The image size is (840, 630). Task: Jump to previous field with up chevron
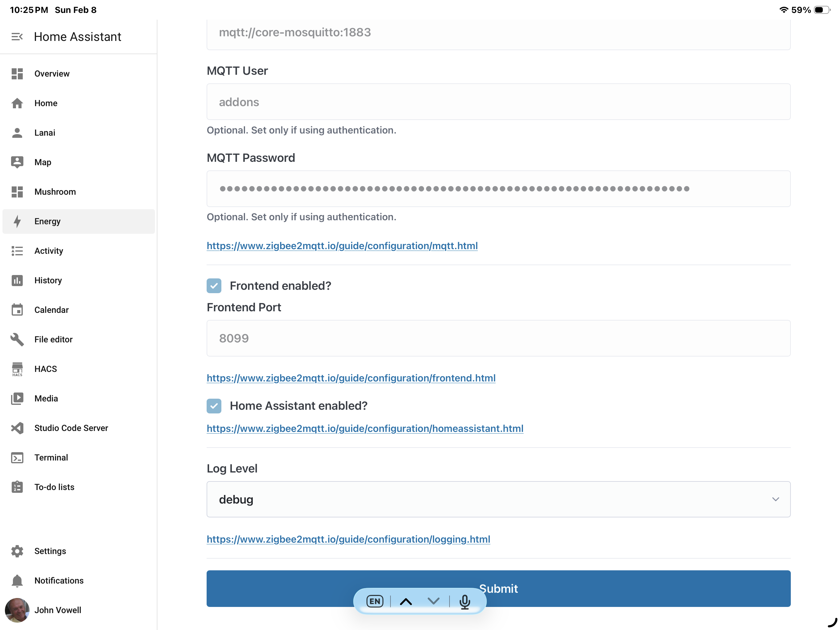coord(406,601)
